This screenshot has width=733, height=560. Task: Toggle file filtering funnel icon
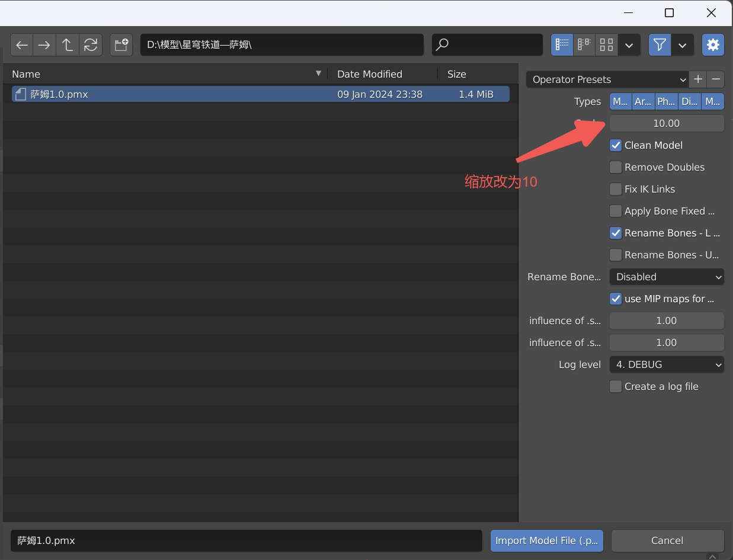pyautogui.click(x=660, y=45)
